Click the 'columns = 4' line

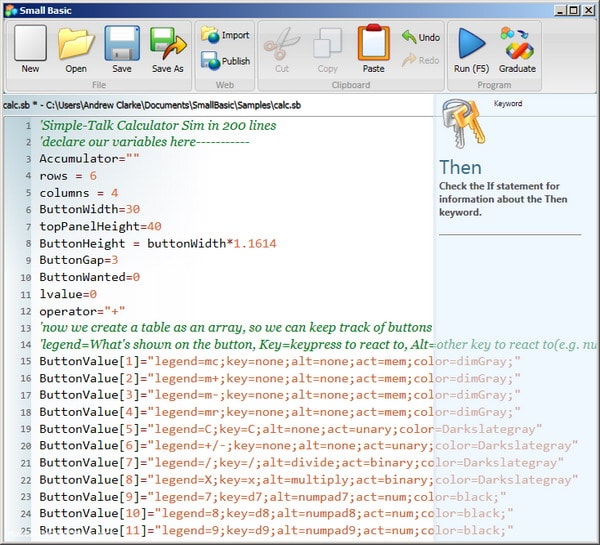[x=78, y=193]
